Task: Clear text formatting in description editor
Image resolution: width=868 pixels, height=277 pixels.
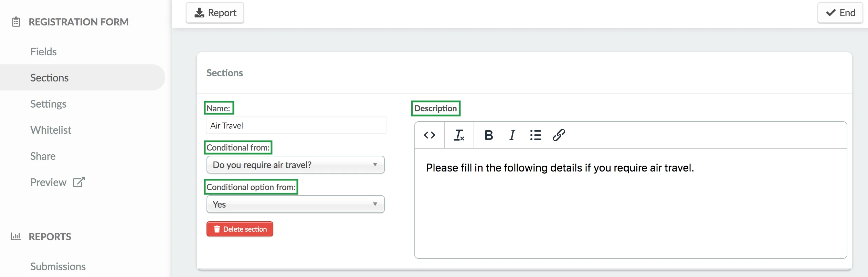Action: pos(459,135)
